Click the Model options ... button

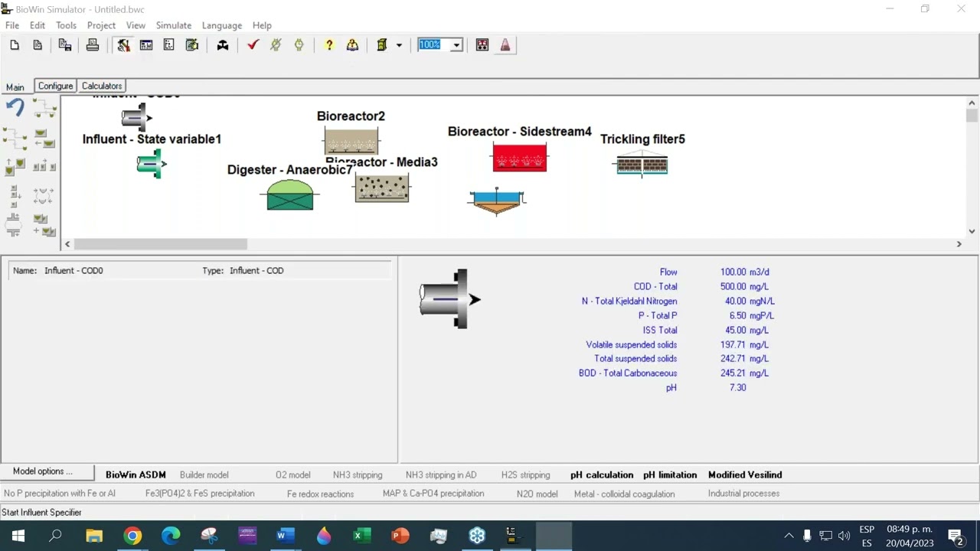(x=47, y=471)
